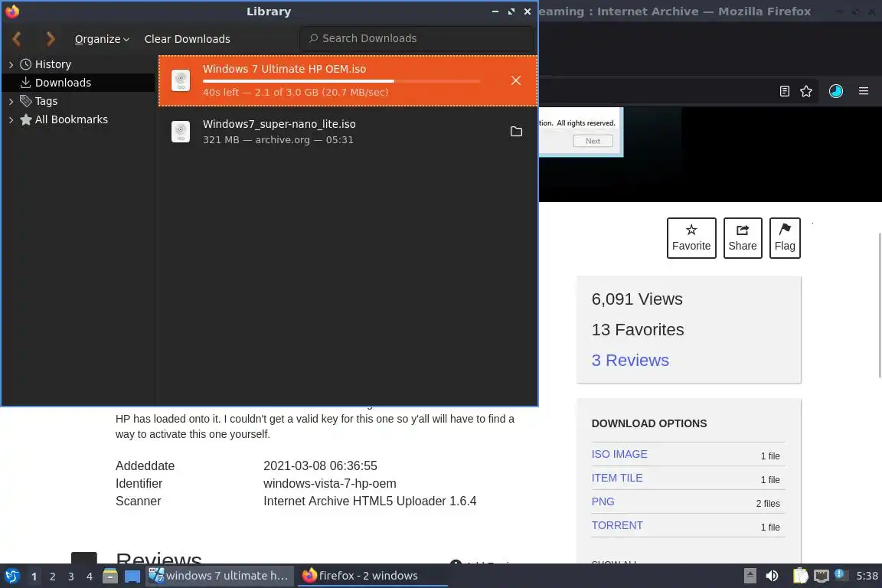Screen dimensions: 882x588
Task: Open Firefox hamburger application menu
Action: pyautogui.click(x=864, y=91)
